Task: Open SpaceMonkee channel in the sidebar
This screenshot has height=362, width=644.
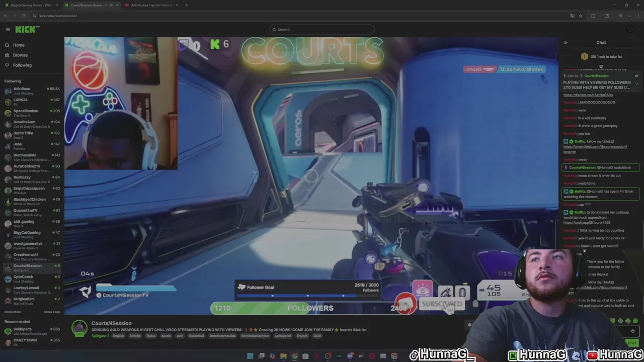Action: tap(31, 113)
